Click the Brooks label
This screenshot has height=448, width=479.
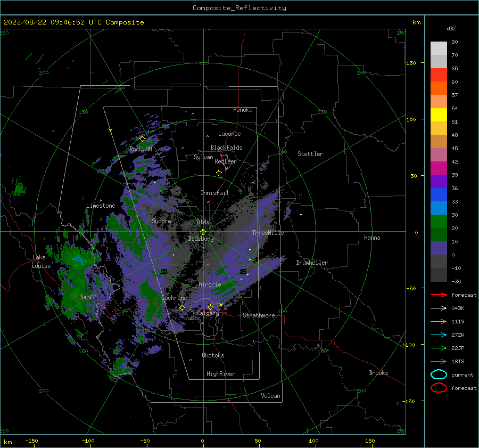pyautogui.click(x=378, y=373)
